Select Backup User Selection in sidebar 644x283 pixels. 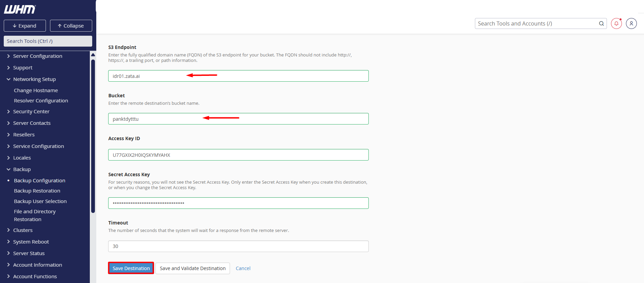[40, 201]
